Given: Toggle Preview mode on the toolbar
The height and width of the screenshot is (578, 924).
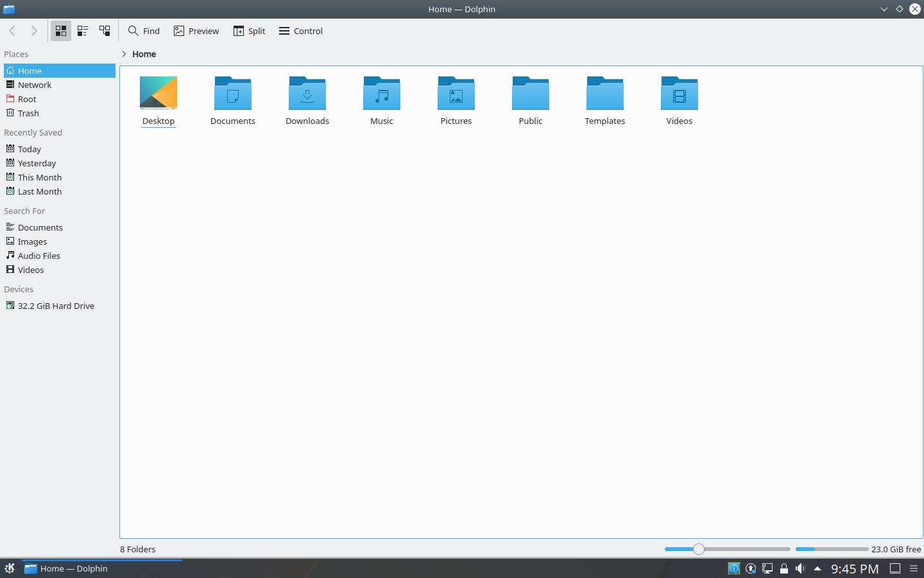Looking at the screenshot, I should (196, 31).
